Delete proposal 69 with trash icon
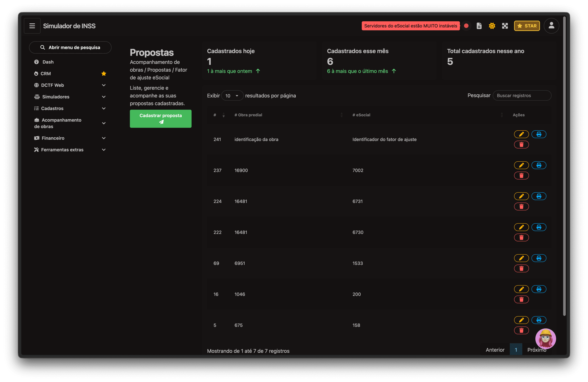Screen dimensions: 588x382 (x=521, y=268)
